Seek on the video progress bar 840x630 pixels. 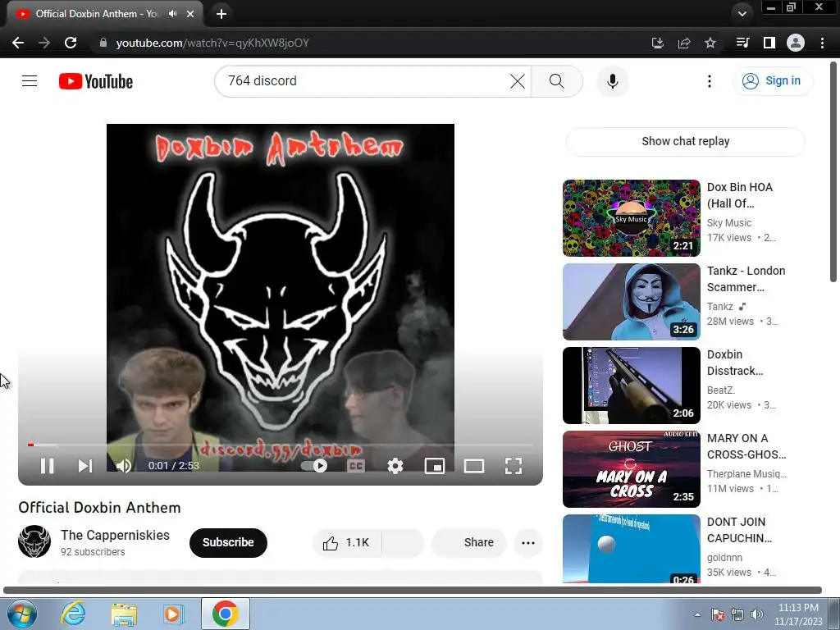click(x=281, y=445)
